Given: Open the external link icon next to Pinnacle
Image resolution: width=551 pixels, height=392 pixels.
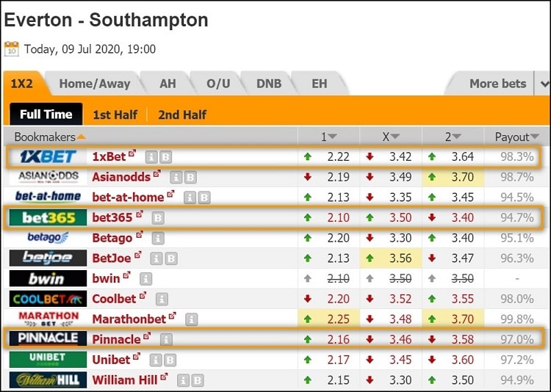Looking at the screenshot, I should pyautogui.click(x=147, y=336).
